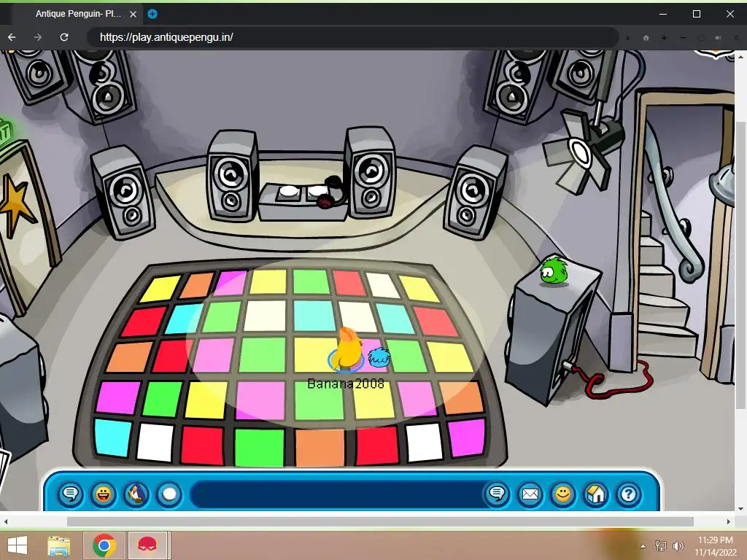Open Google Chrome from the taskbar

click(x=104, y=545)
